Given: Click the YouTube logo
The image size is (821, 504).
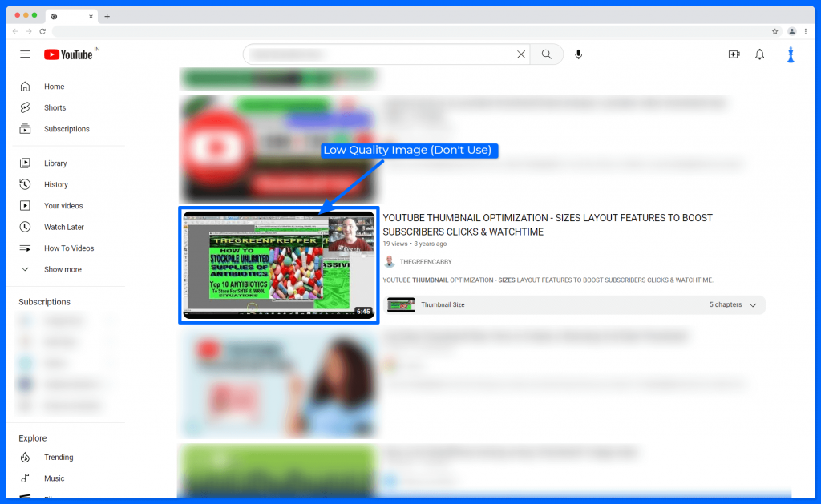Looking at the screenshot, I should [69, 54].
